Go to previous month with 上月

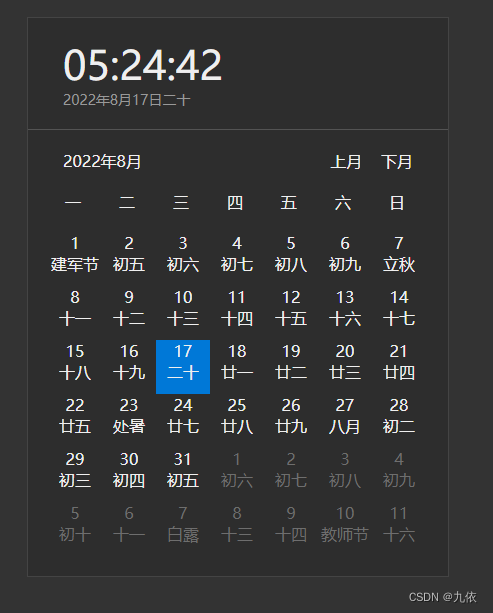pos(346,162)
